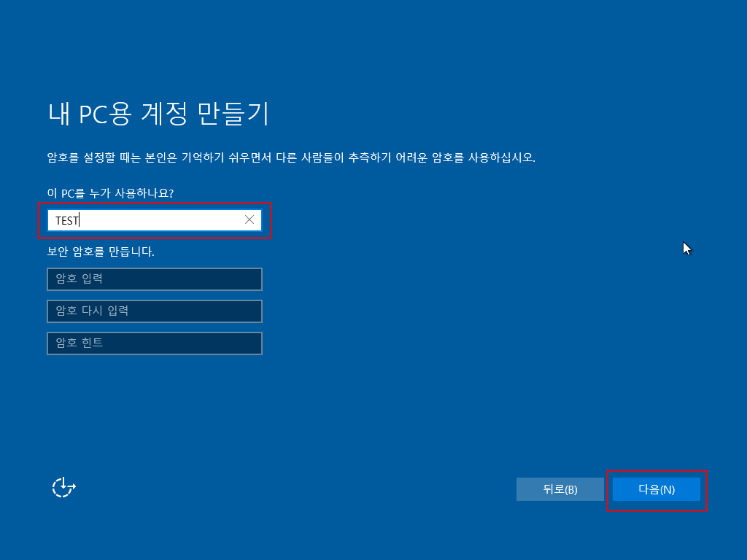Activate the lower-left assistive settings icon
The height and width of the screenshot is (560, 747).
(63, 487)
